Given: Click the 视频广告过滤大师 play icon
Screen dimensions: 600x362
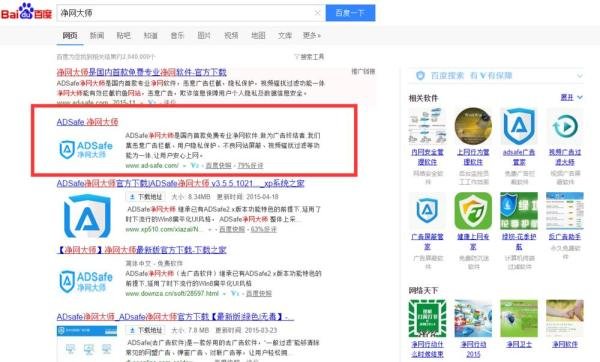Looking at the screenshot, I should pyautogui.click(x=565, y=126).
